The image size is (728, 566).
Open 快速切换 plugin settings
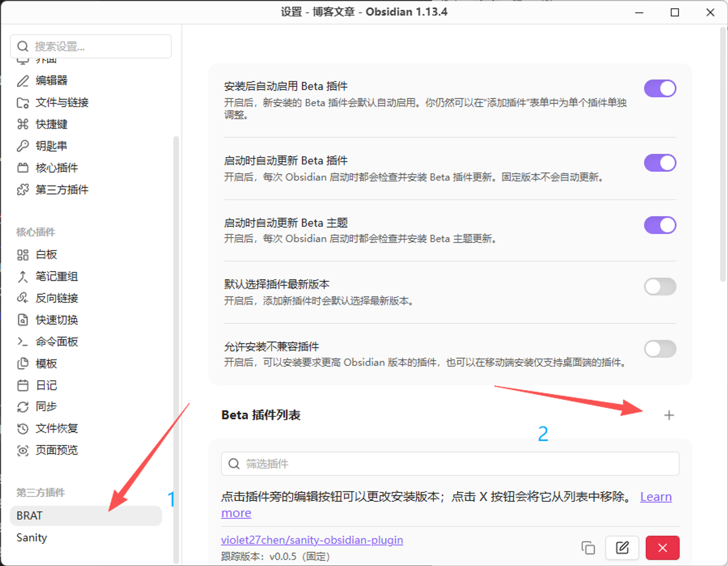coord(86,320)
